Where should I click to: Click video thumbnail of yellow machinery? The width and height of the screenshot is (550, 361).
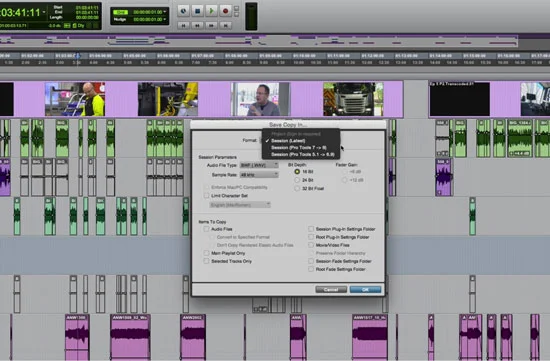pyautogui.click(x=168, y=99)
